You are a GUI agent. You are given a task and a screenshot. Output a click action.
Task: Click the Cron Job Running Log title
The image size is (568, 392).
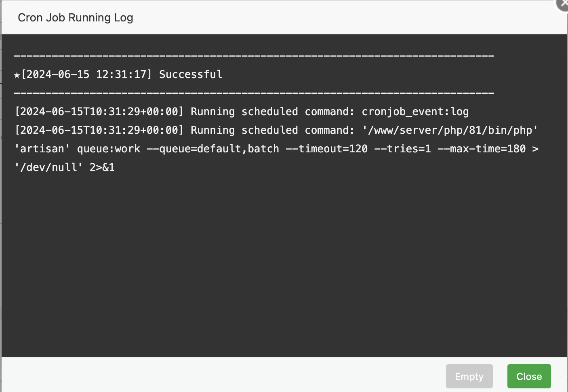click(76, 18)
